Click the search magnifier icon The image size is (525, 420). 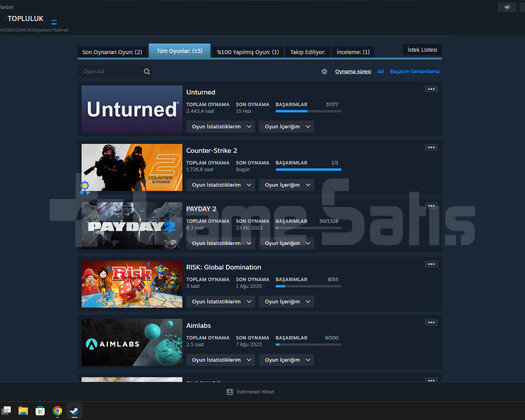pos(147,71)
